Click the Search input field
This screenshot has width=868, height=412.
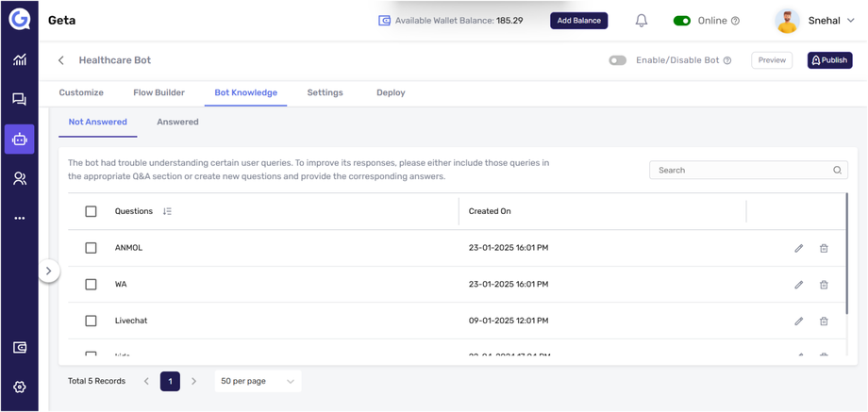coord(741,170)
